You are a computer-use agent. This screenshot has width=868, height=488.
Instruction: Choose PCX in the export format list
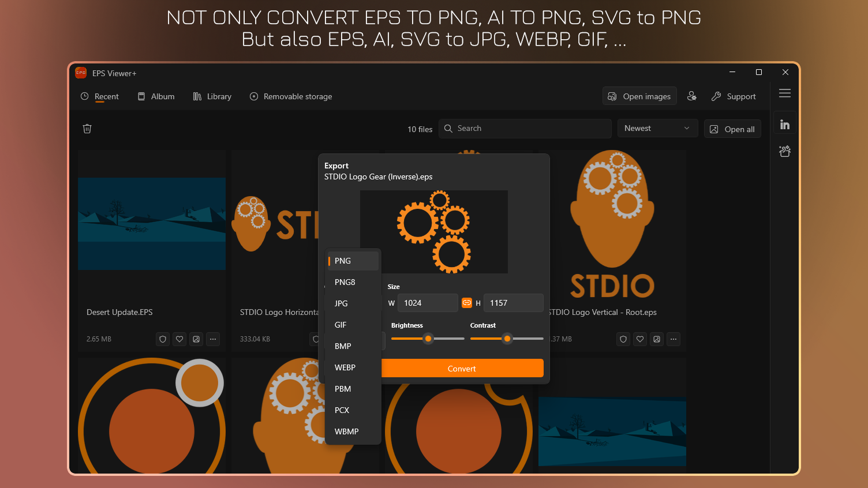pos(353,410)
